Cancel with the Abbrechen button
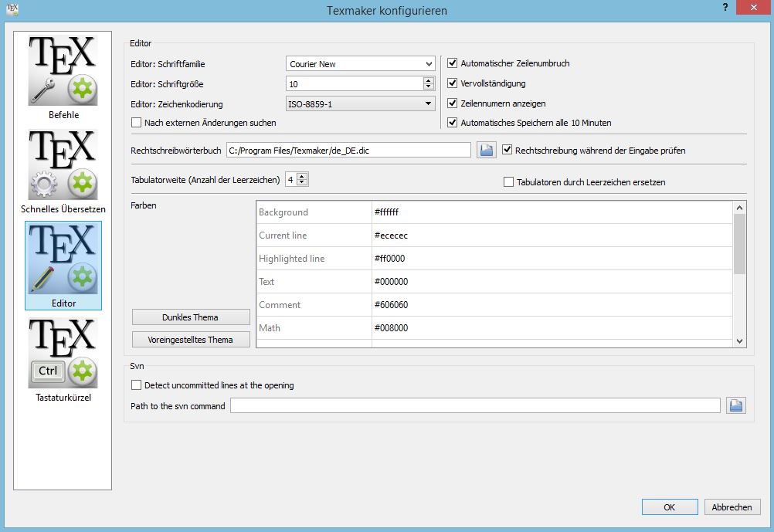774x532 pixels. tap(732, 507)
